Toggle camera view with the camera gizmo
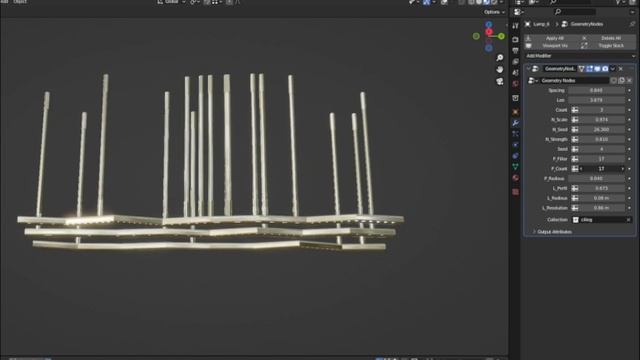 (x=500, y=81)
